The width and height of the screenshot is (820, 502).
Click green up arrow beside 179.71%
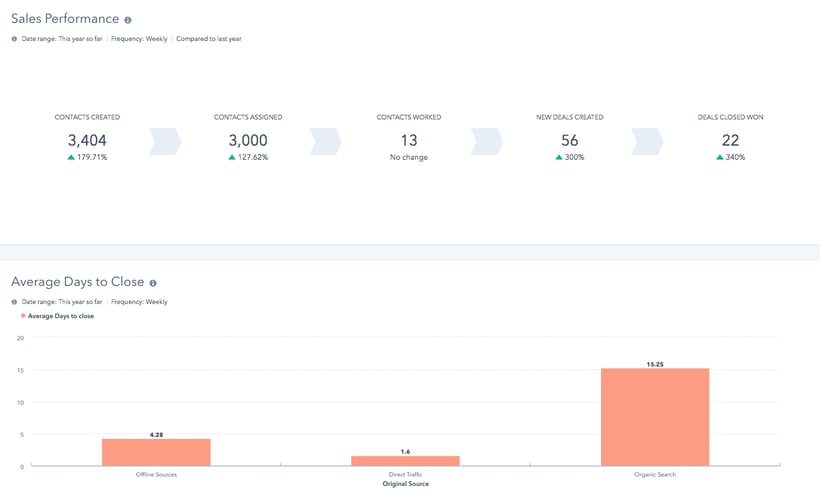[71, 157]
